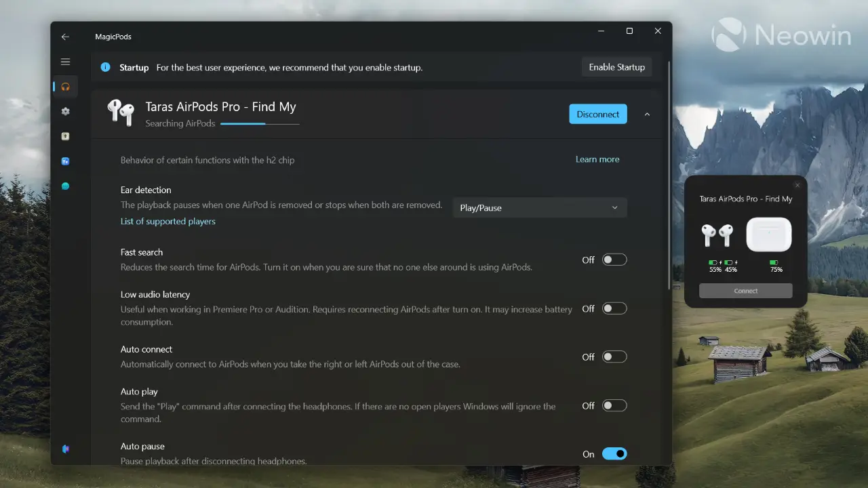The image size is (868, 488).
Task: Select the headphones device icon in sidebar
Action: [x=65, y=86]
